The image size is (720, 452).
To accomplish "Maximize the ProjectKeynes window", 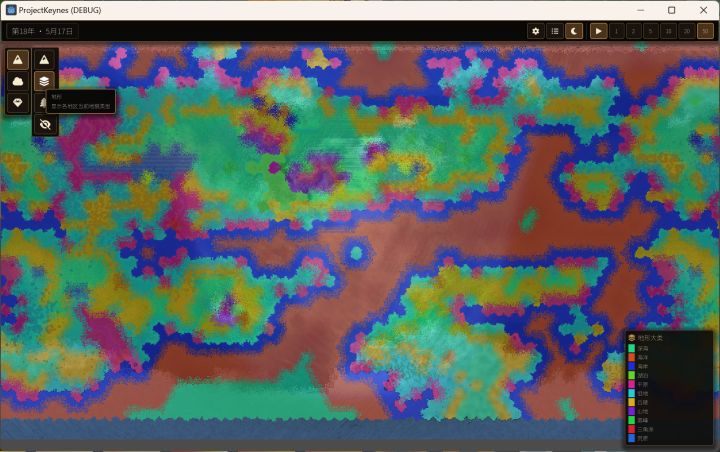I will (671, 10).
